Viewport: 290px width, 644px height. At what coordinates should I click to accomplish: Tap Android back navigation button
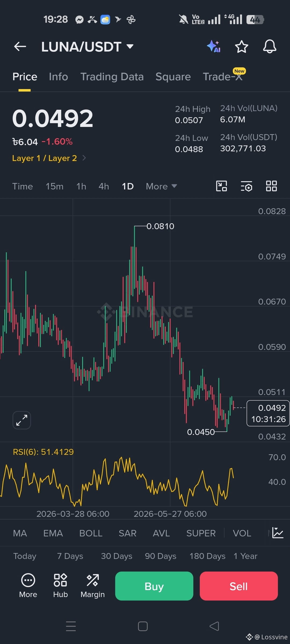click(x=214, y=626)
